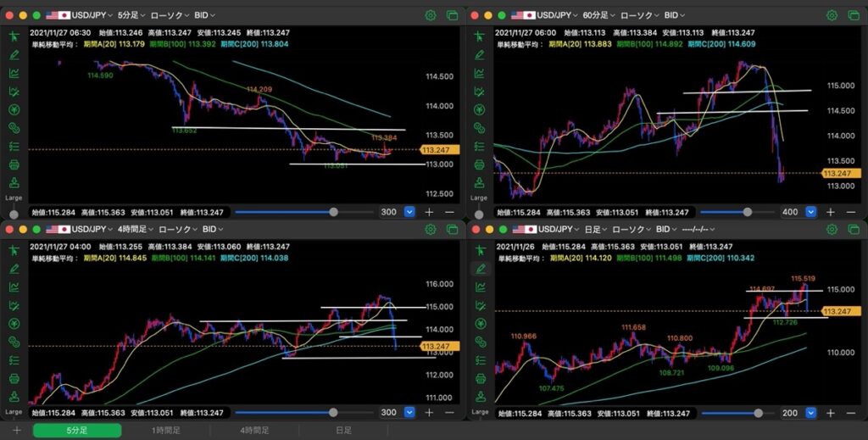This screenshot has width=868, height=440.
Task: Switch to the 1時間足 bottom tab
Action: (166, 431)
